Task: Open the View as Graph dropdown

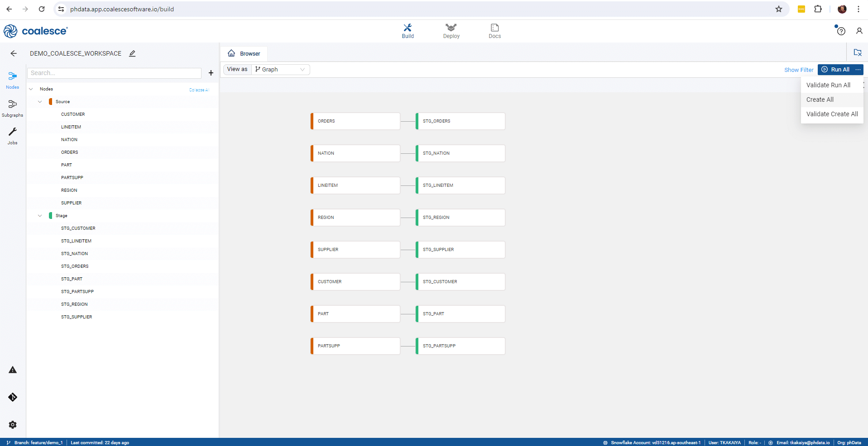Action: 280,69
